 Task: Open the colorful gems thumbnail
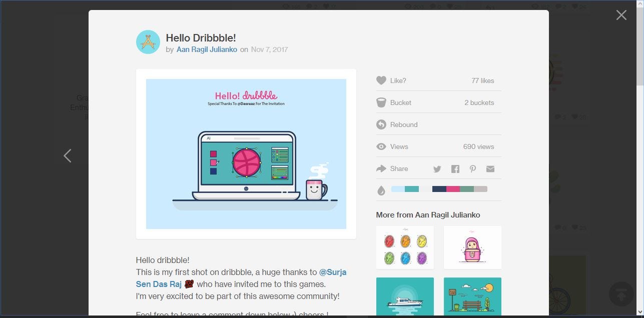405,247
